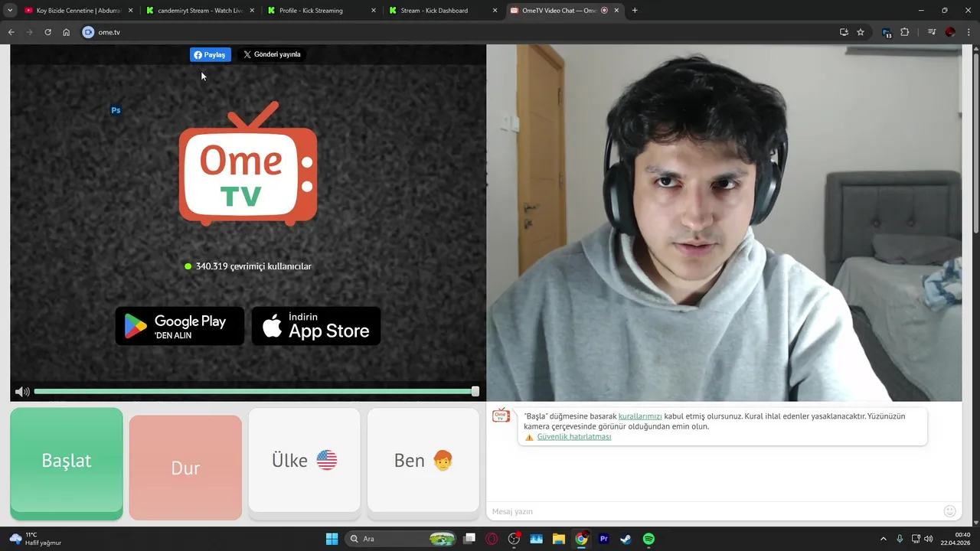
Task: Close the Profile - Kick Streaming tab
Action: tap(374, 11)
